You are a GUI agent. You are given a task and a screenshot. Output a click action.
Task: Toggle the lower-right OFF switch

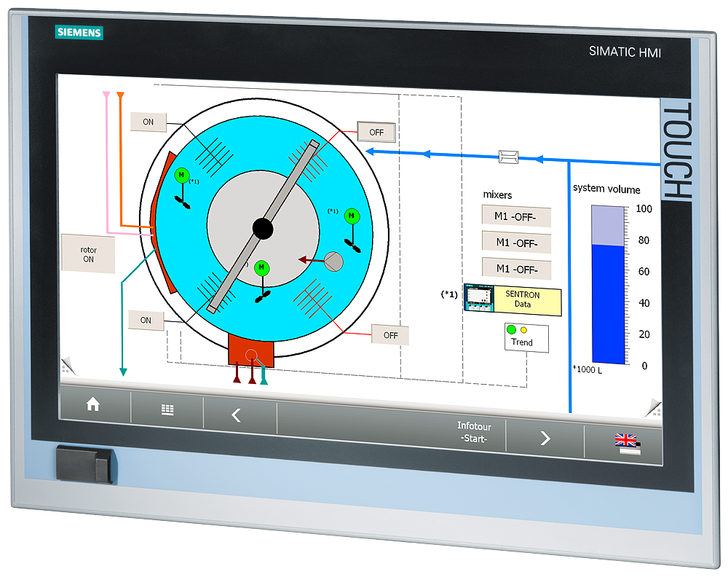(390, 334)
